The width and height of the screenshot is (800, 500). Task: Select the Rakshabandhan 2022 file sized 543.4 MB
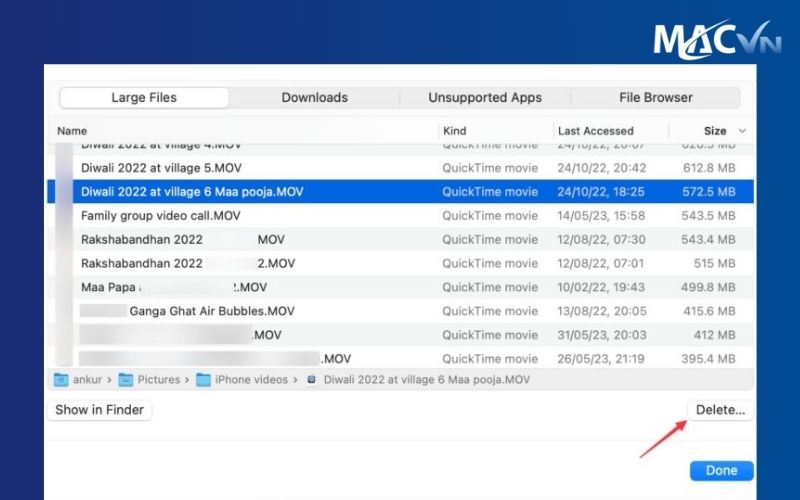coord(400,239)
